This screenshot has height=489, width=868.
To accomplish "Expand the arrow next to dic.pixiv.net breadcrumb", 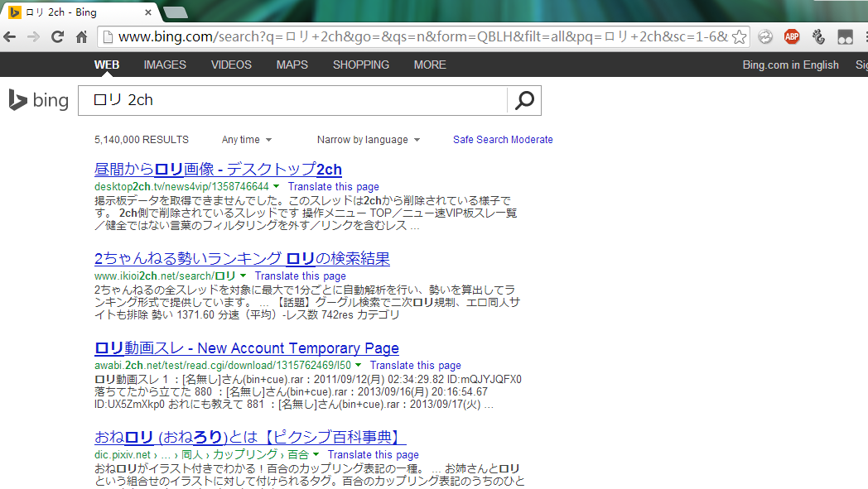I will click(316, 454).
